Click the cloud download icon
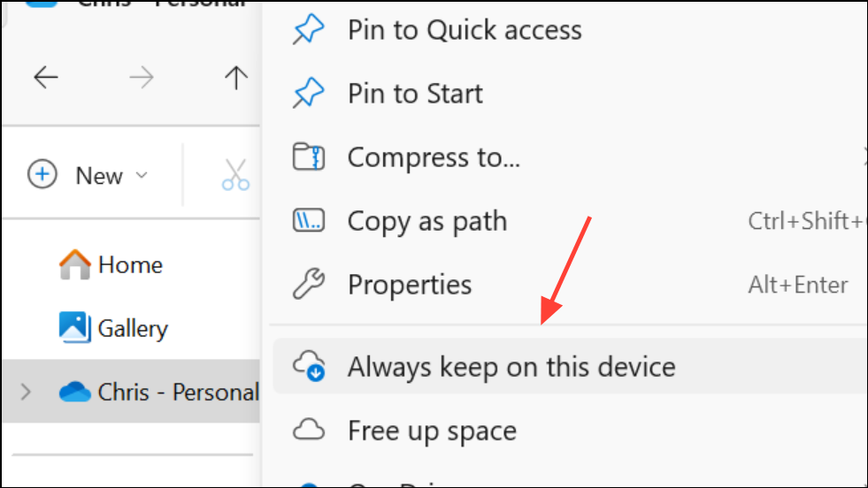 (x=309, y=366)
